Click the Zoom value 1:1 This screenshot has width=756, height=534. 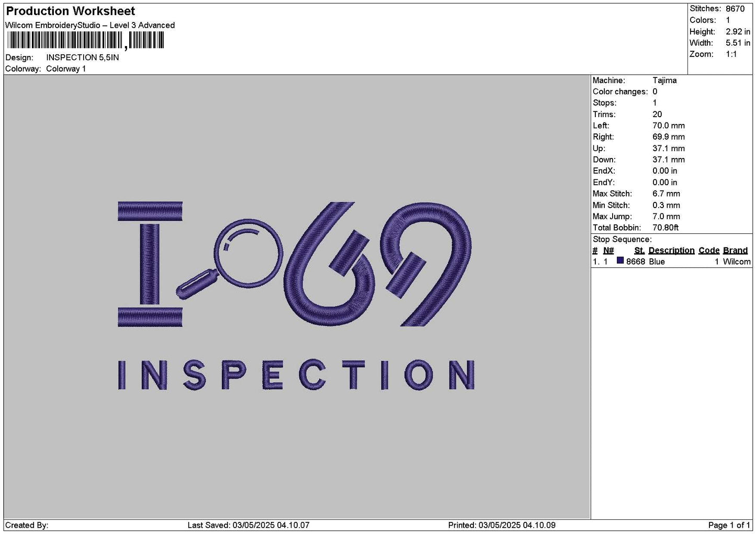tap(731, 54)
